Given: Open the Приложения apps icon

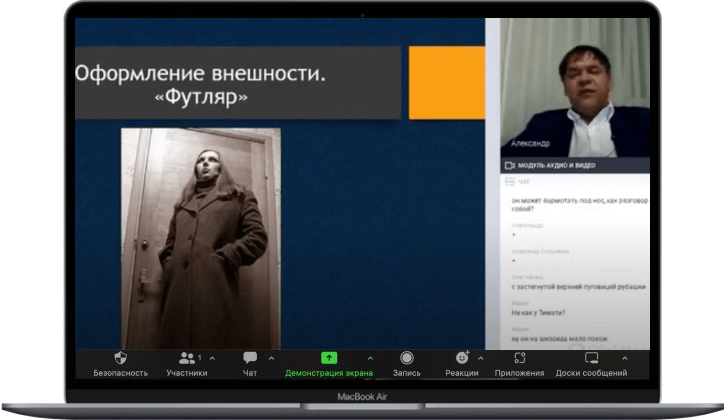Looking at the screenshot, I should [x=519, y=358].
